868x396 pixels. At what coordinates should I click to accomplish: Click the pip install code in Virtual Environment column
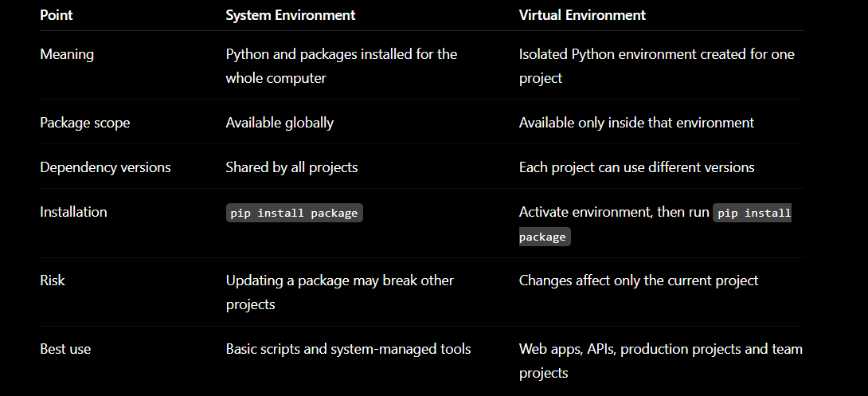point(753,214)
